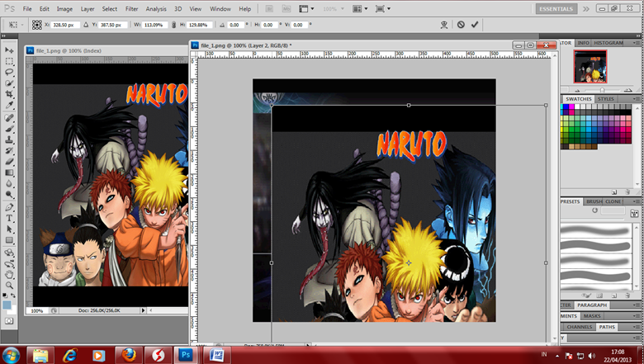
Task: Select the Blur tool
Action: coord(9,183)
